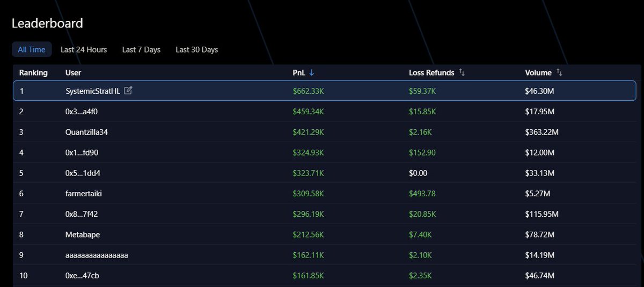Image resolution: width=644 pixels, height=287 pixels.
Task: Click PnL value $296.19K
Action: [308, 214]
